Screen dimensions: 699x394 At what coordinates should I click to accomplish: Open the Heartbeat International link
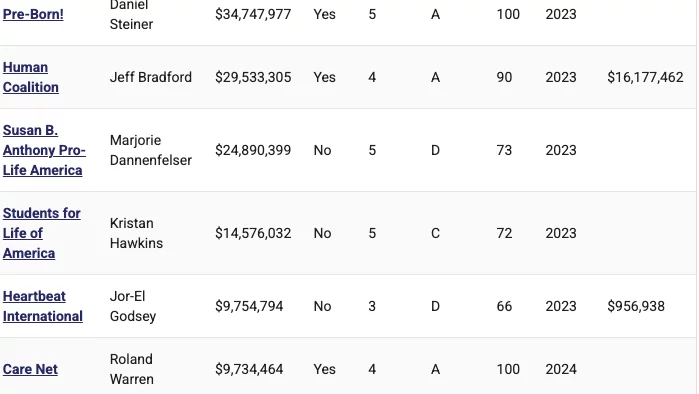[x=43, y=306]
